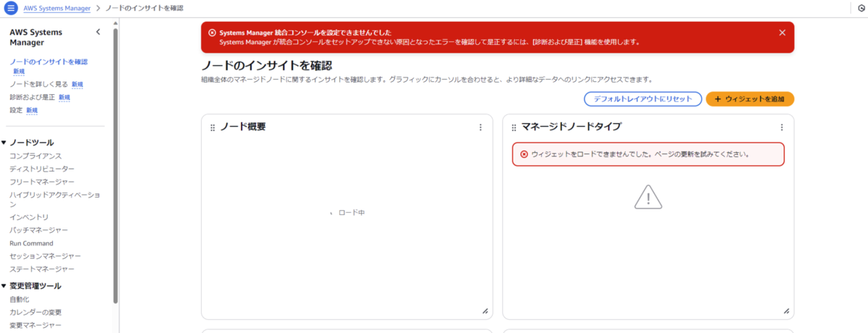Click the top-right corner clock icon

pyautogui.click(x=861, y=8)
